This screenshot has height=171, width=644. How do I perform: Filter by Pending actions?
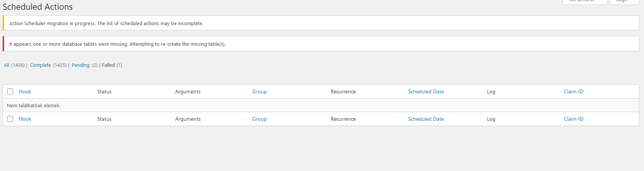tap(80, 65)
